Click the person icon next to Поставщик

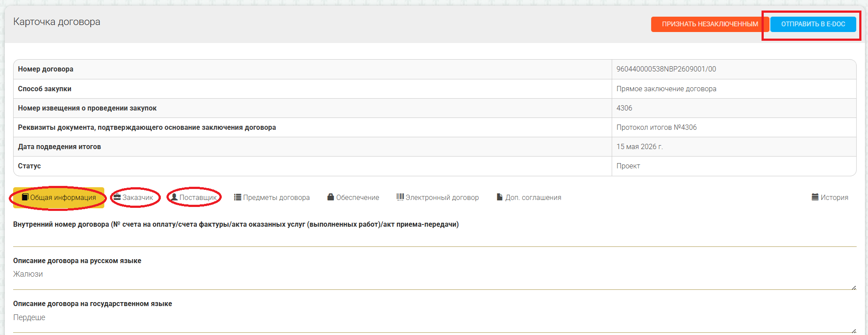point(174,197)
